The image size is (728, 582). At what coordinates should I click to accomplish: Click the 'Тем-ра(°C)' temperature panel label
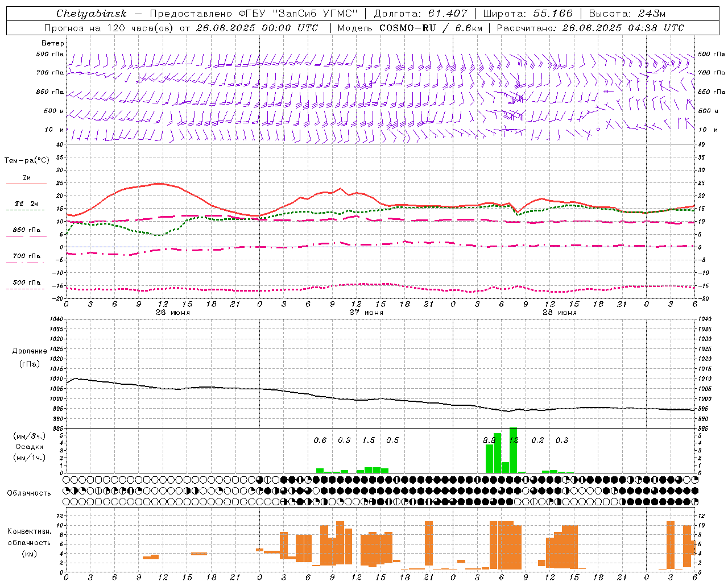click(x=27, y=161)
